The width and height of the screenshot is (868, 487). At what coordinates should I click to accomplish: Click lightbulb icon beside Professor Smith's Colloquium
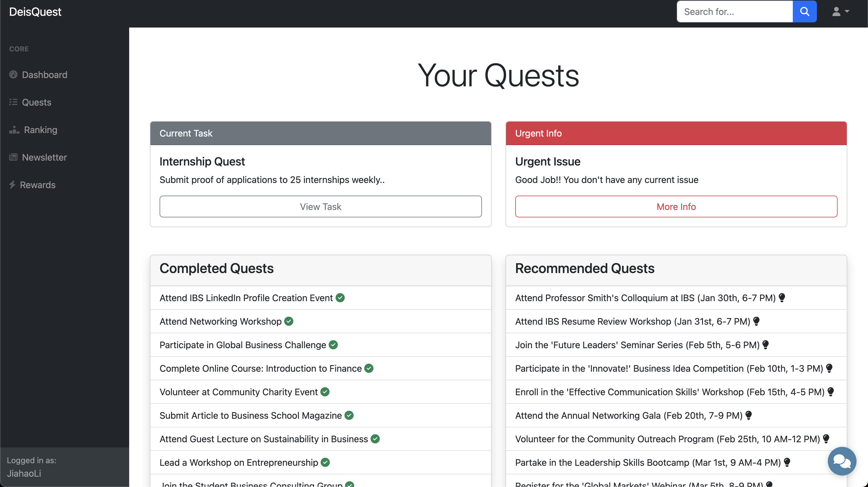[x=782, y=297]
